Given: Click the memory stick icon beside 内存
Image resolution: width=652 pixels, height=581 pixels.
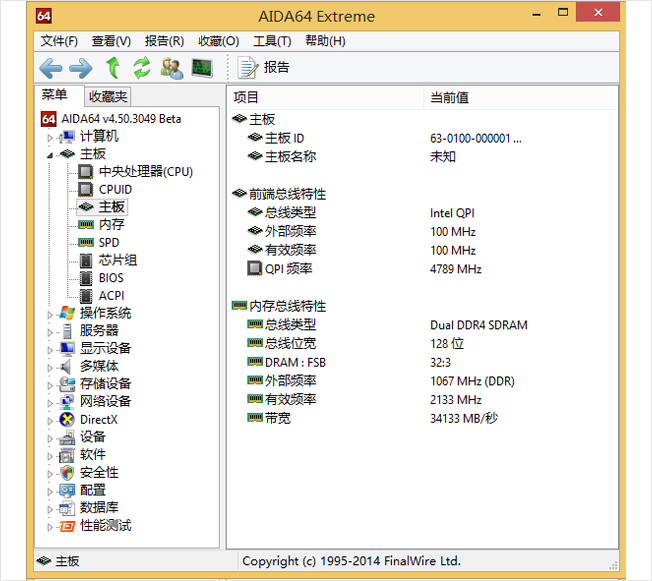Looking at the screenshot, I should (86, 225).
